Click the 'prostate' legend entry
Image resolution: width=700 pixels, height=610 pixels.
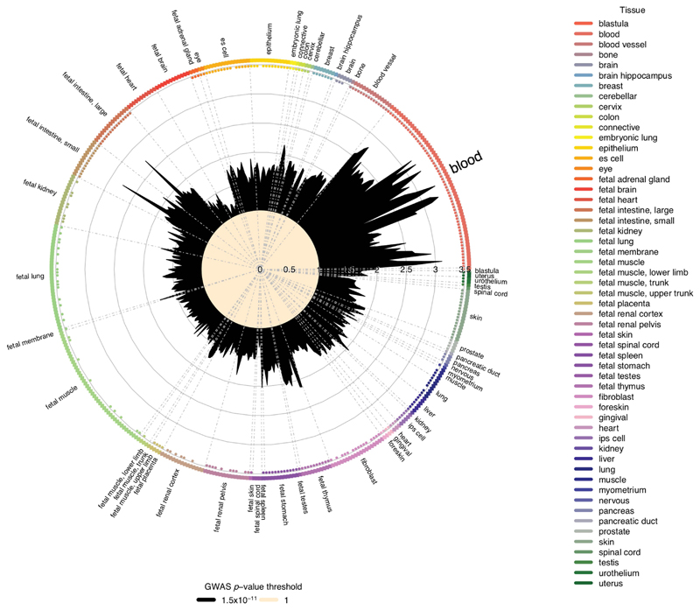pos(614,532)
